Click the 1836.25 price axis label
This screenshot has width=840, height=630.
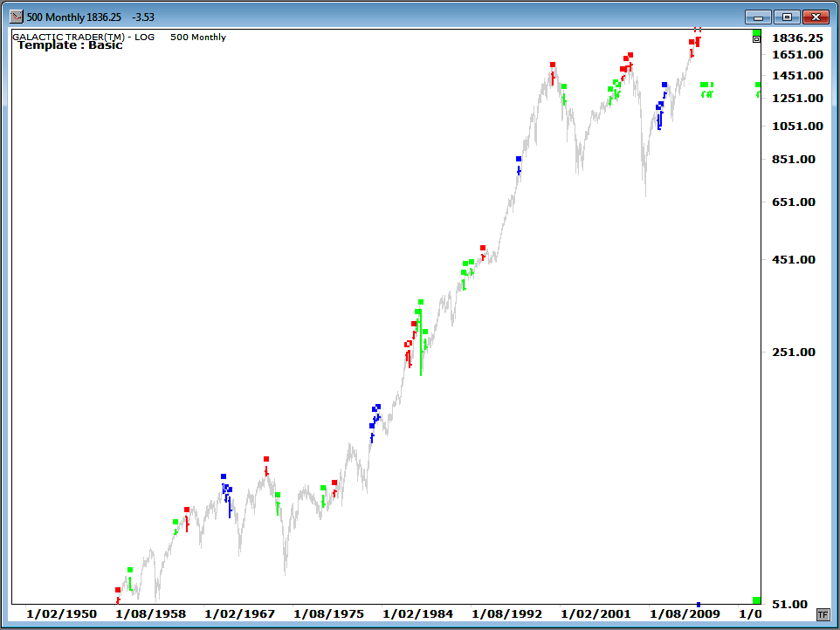(x=797, y=38)
